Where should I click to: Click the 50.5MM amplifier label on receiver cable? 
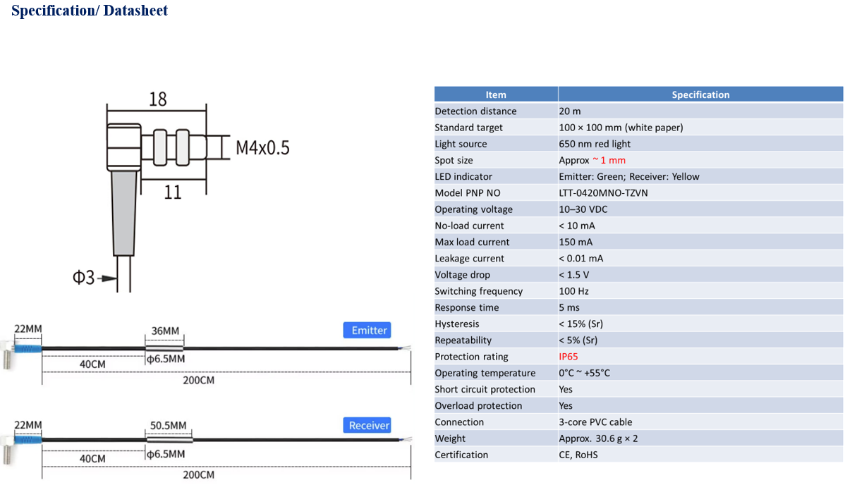168,426
